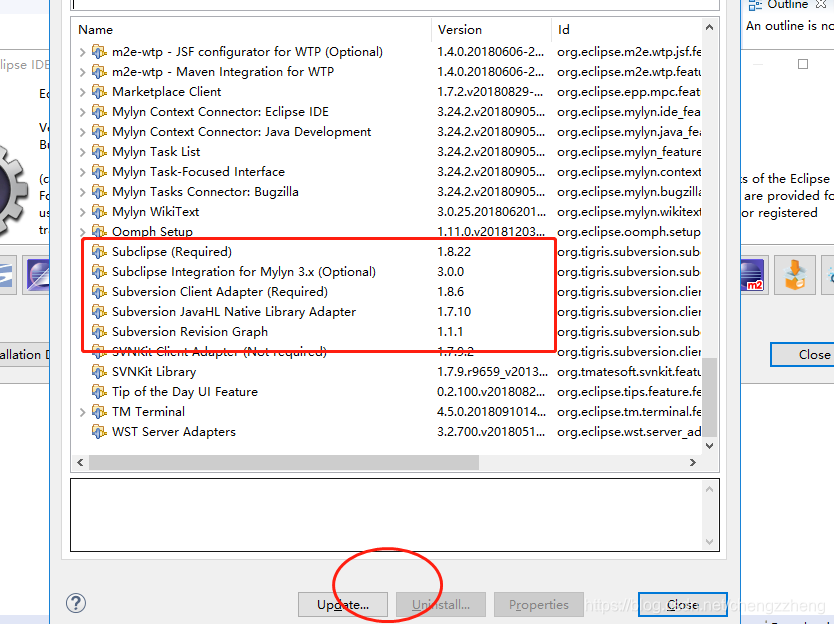
Task: Click the Outline view icon
Action: 755,5
